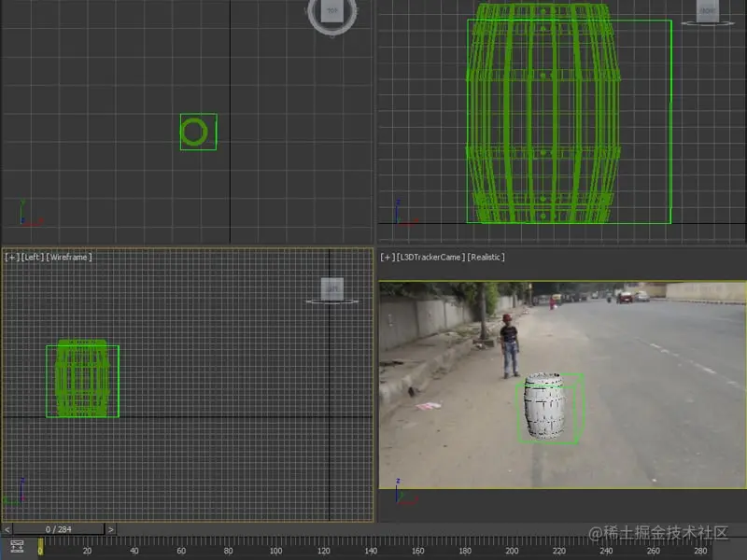
Task: Open the Mini Curve Editor icon
Action: pyautogui.click(x=17, y=546)
